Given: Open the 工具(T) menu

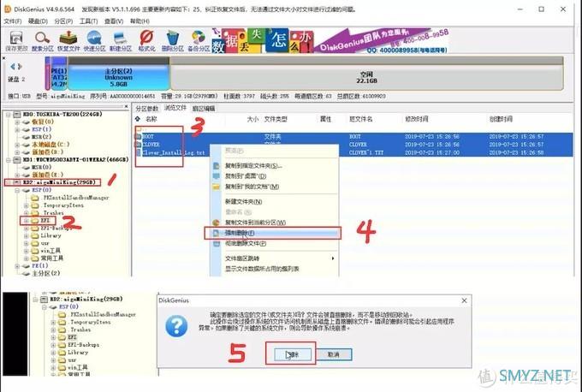Looking at the screenshot, I should [x=88, y=21].
